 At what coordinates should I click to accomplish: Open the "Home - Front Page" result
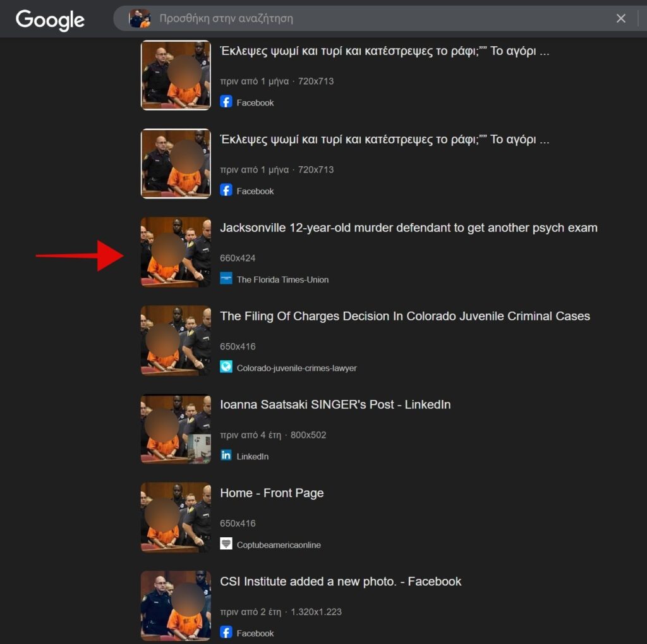272,493
